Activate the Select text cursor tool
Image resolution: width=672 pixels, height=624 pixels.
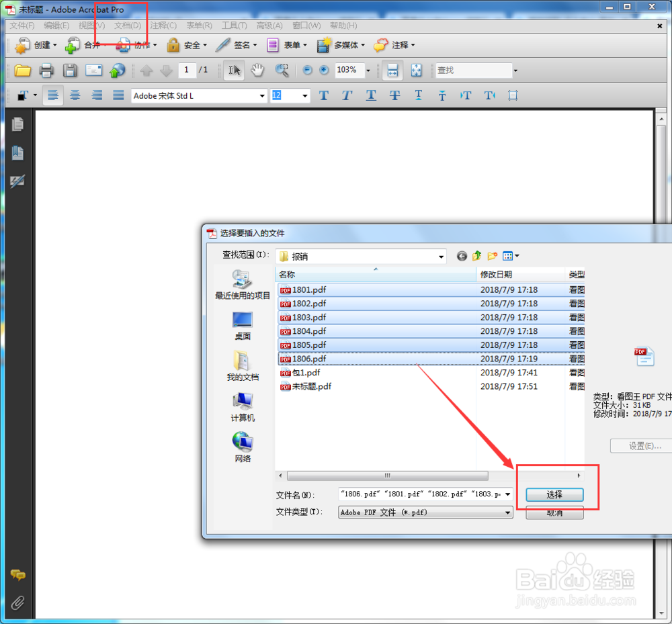234,71
